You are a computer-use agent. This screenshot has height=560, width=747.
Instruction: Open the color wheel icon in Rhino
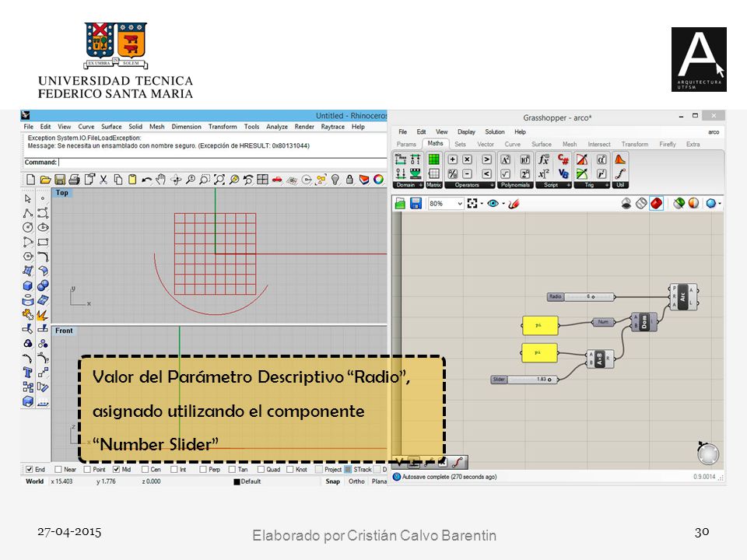[378, 180]
